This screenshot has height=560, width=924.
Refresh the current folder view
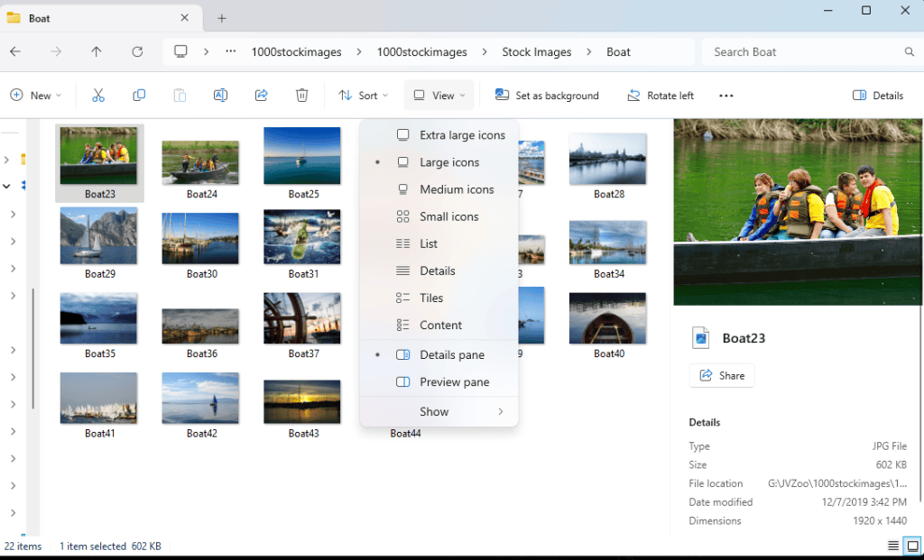pyautogui.click(x=137, y=52)
